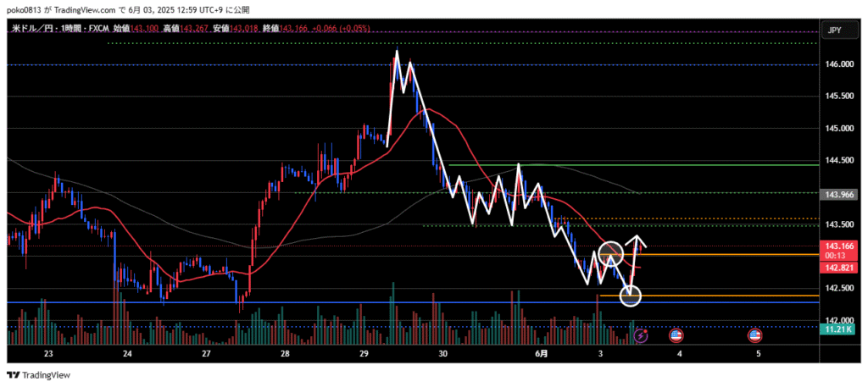Open the TradingView.com link in header
The image size is (868, 387).
[89, 10]
